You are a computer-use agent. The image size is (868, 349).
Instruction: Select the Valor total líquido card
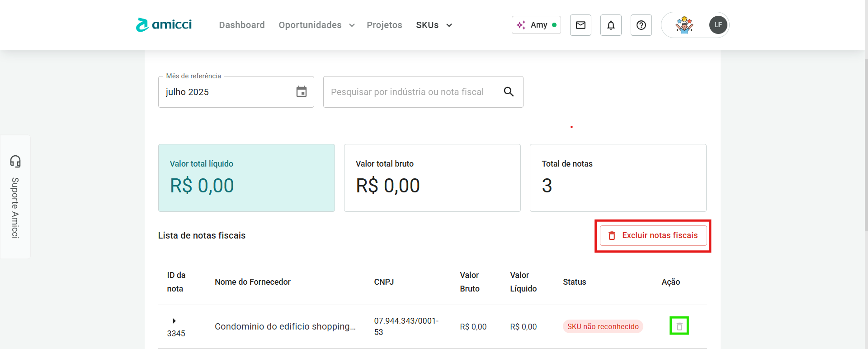(x=246, y=178)
